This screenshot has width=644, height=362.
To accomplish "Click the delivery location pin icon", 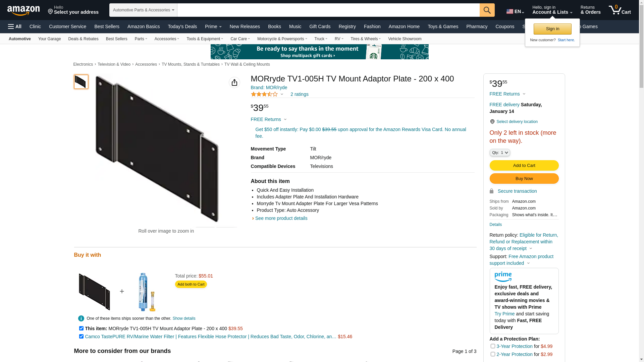I will tap(492, 122).
